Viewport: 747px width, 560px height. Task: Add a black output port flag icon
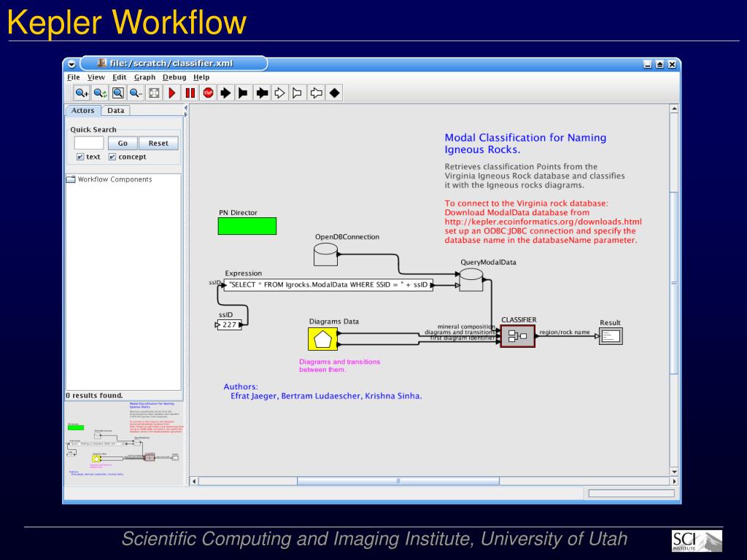coord(244,93)
